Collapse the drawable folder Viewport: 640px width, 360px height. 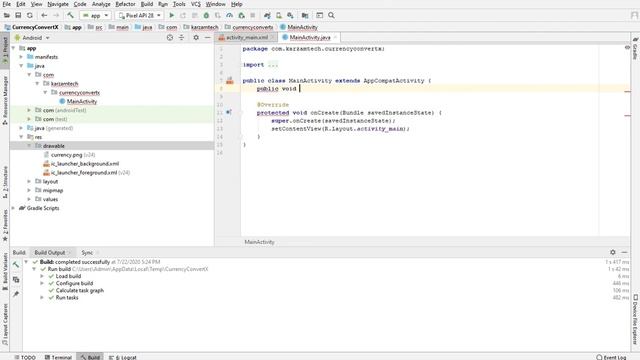tap(29, 146)
